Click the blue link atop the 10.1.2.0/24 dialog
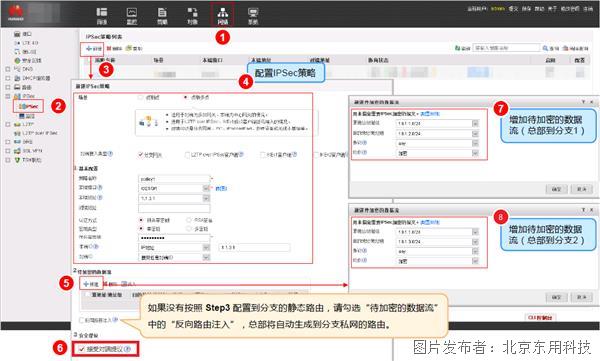Image resolution: width=600 pixels, height=361 pixels. point(430,114)
